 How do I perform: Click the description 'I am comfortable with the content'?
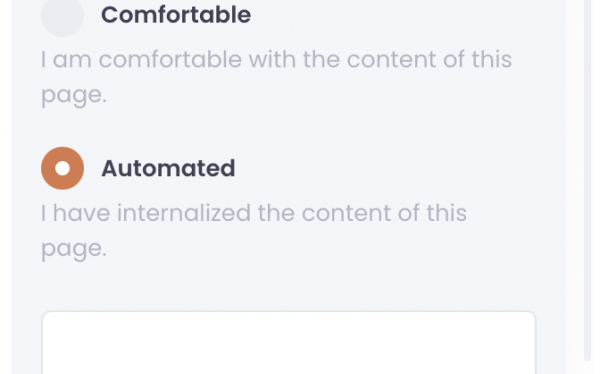pos(276,77)
